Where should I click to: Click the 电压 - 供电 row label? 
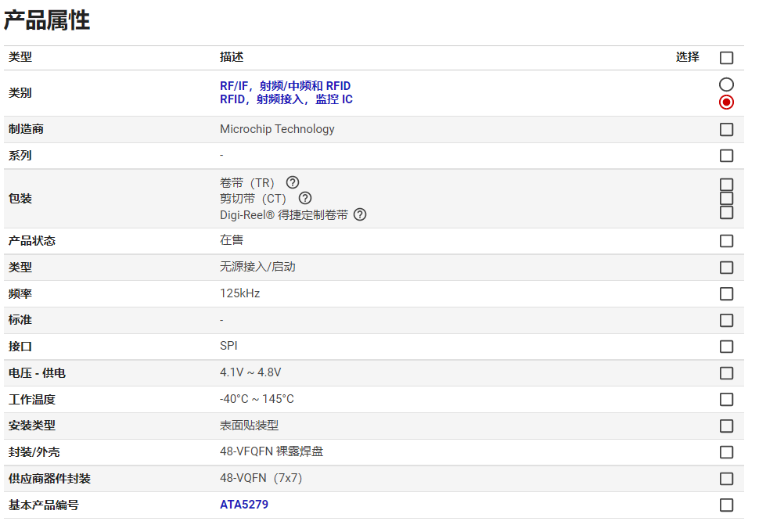click(37, 372)
